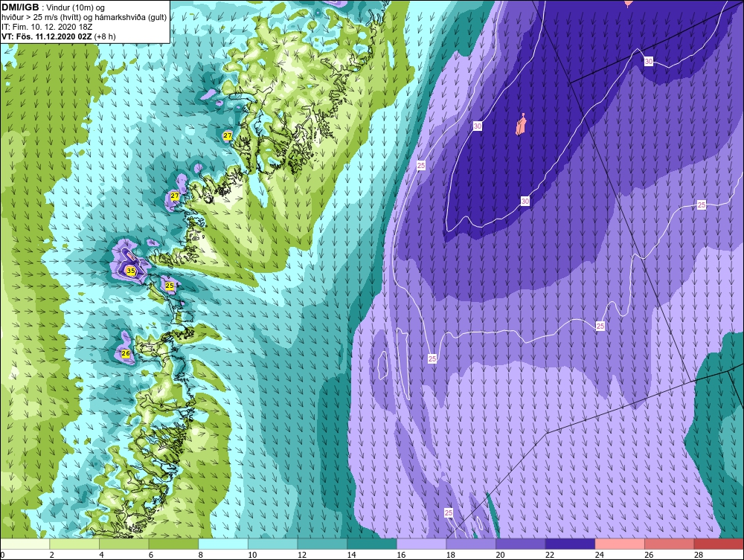Viewport: 744px width, 560px height.
Task: Click the northernmost yellow 27 gust marker
Action: coord(228,135)
